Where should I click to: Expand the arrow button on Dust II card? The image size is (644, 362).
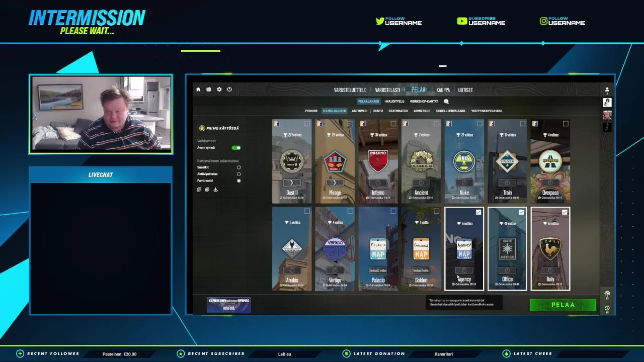(x=292, y=183)
